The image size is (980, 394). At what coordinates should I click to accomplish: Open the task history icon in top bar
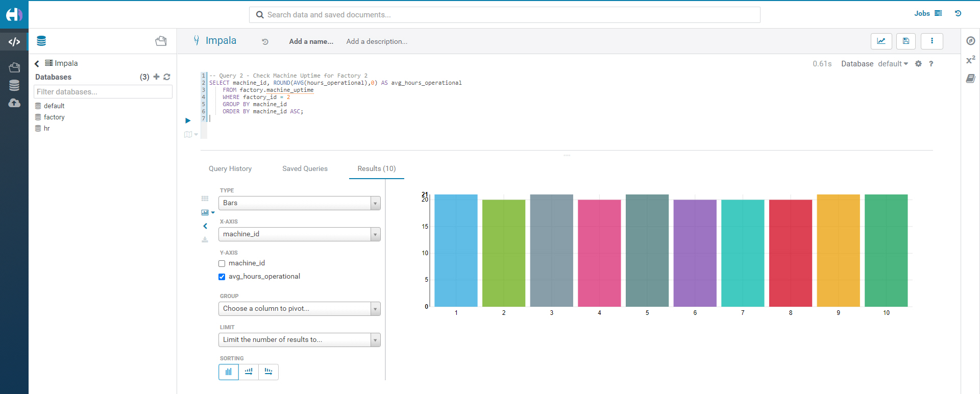(958, 13)
